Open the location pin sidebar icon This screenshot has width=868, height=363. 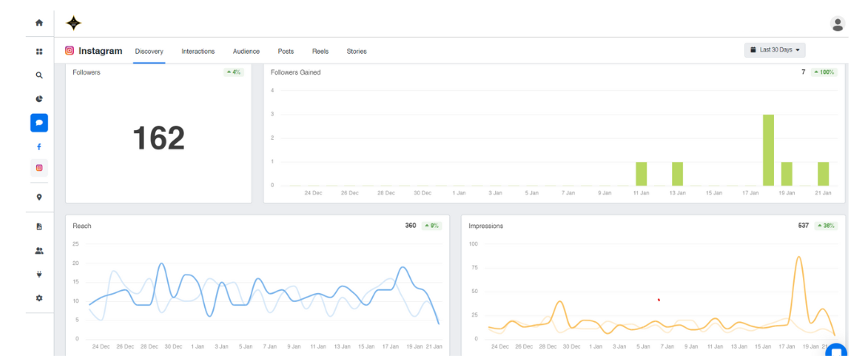coord(39,197)
